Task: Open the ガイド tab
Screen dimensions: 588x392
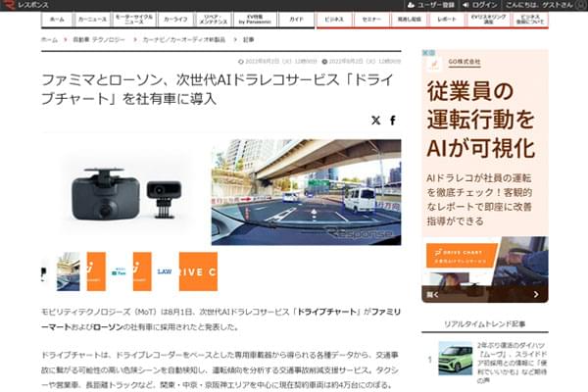Action: point(296,20)
